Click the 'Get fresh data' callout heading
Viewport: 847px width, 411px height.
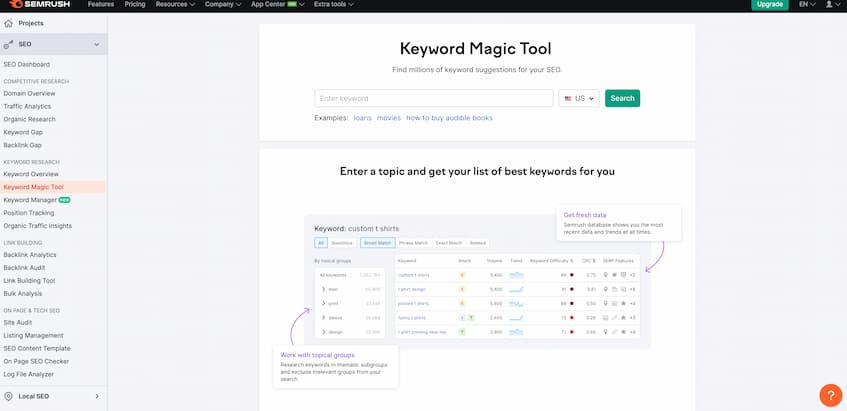(x=584, y=215)
